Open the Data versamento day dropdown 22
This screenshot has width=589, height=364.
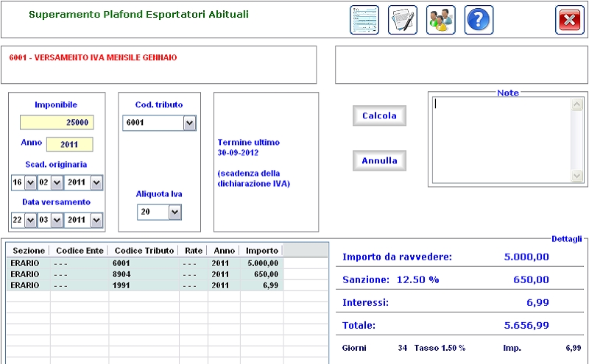30,221
